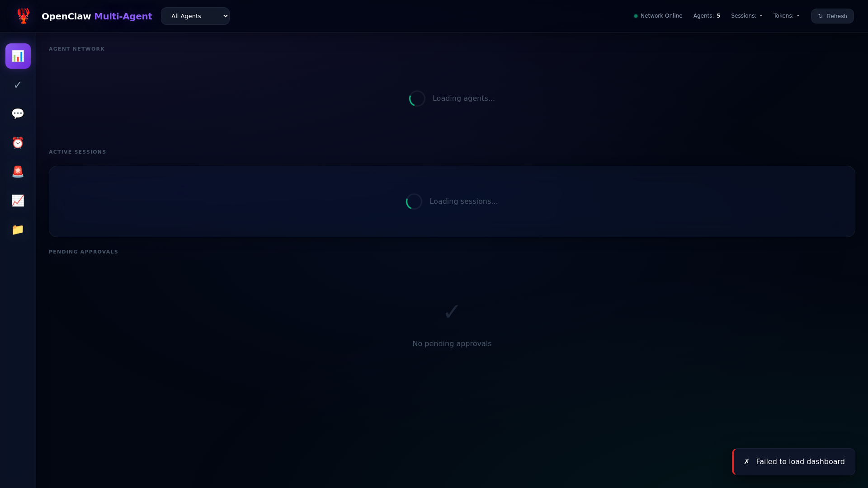Click the Active Sessions section heading
The height and width of the screenshot is (488, 868).
point(77,152)
